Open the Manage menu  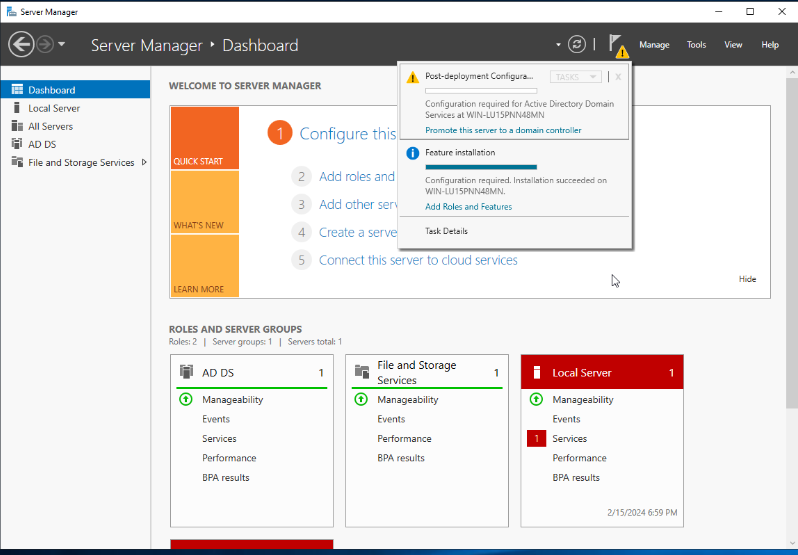pos(654,45)
